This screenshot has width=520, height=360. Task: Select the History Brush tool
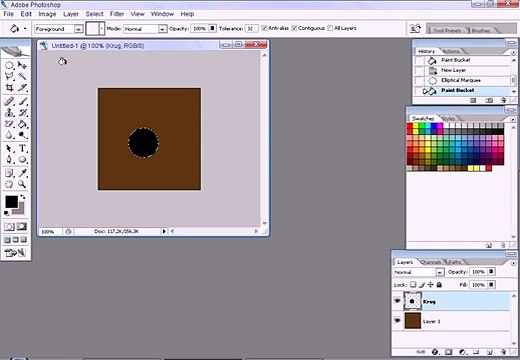click(x=22, y=113)
